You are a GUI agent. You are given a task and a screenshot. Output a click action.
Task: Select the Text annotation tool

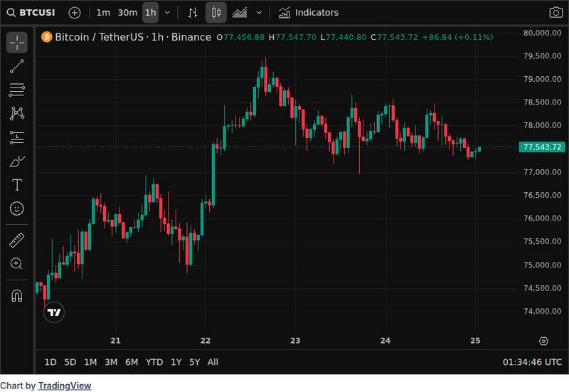16,185
